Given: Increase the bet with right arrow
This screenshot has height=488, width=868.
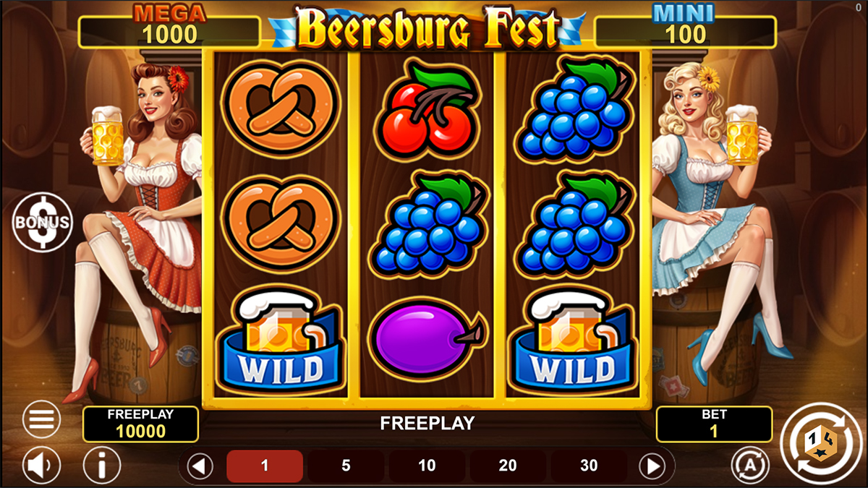Looking at the screenshot, I should 652,466.
